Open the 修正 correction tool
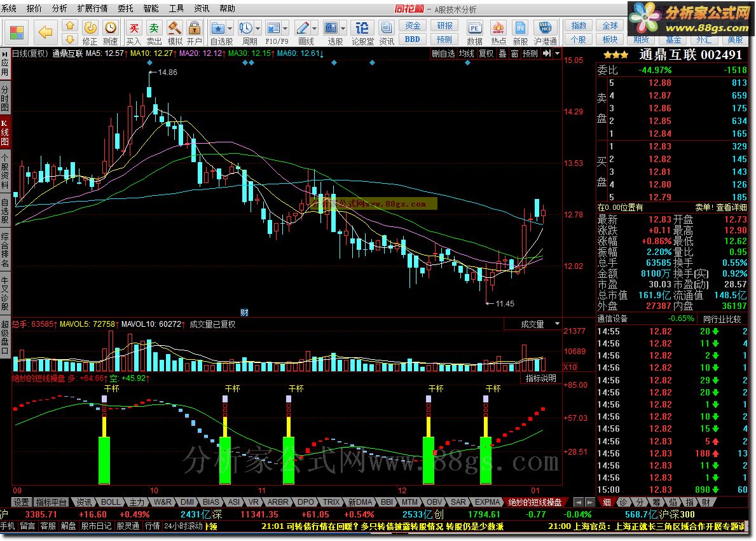 (90, 33)
